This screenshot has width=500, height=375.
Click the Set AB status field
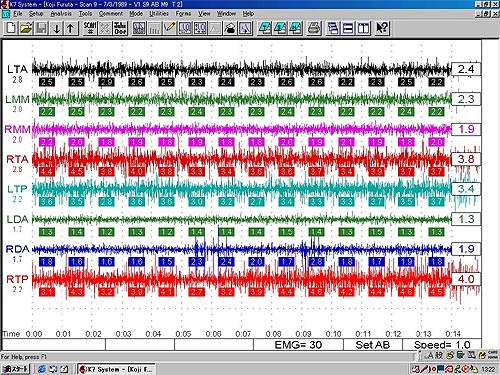[x=373, y=345]
